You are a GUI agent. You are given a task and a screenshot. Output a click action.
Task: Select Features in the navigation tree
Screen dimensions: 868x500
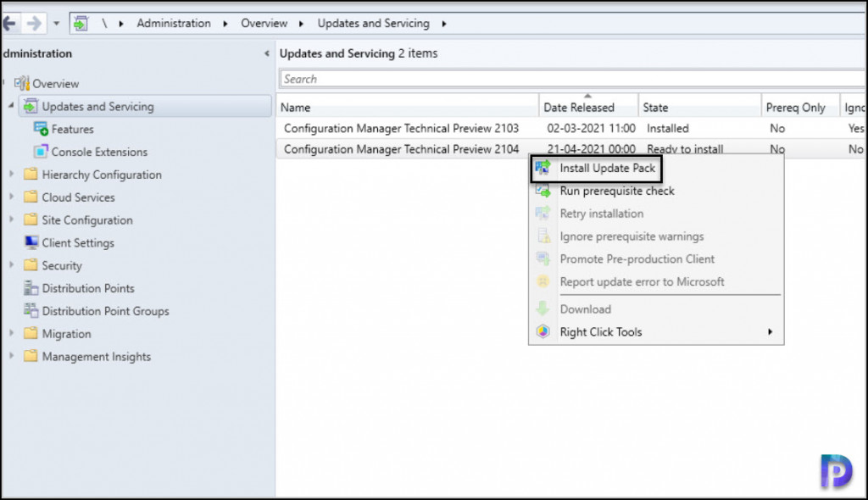(x=73, y=129)
